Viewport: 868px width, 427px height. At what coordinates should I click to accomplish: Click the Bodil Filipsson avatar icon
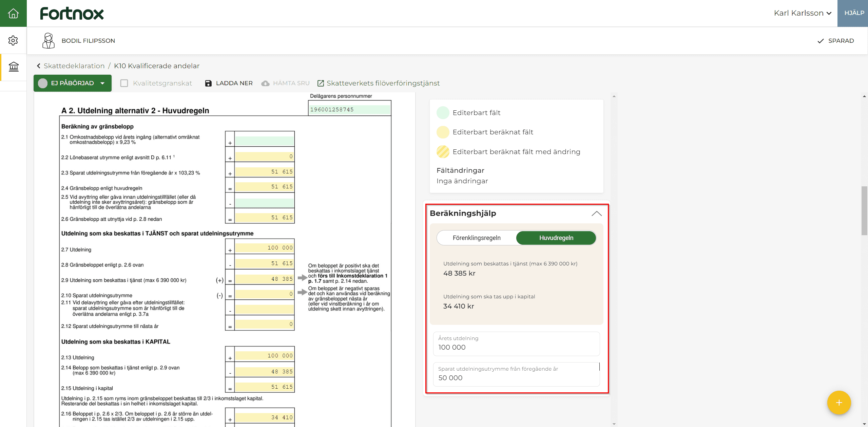49,41
